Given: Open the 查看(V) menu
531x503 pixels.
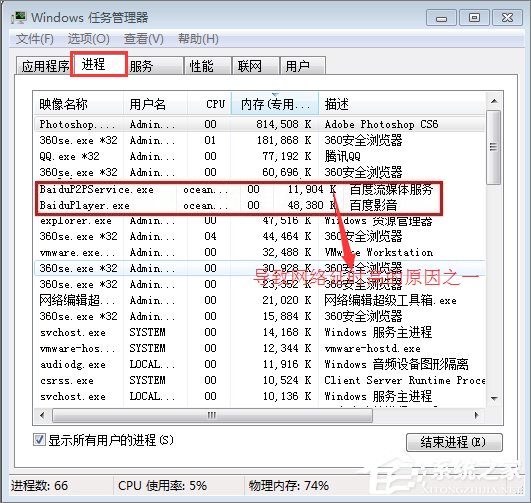Looking at the screenshot, I should [144, 39].
